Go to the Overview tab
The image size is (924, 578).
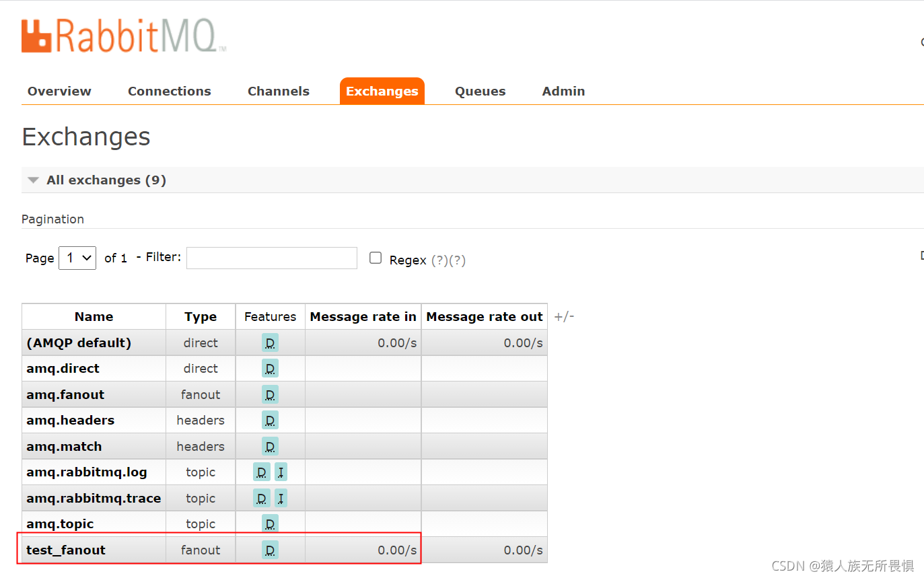coord(59,92)
